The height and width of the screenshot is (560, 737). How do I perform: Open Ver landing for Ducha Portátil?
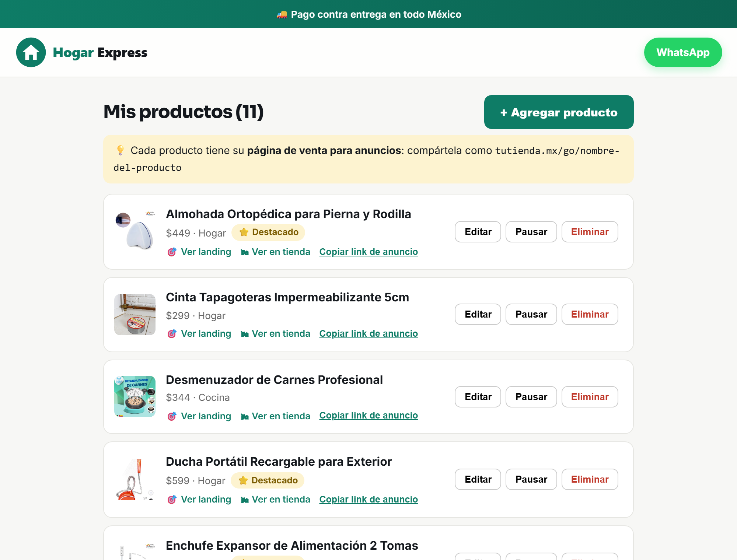pyautogui.click(x=206, y=500)
